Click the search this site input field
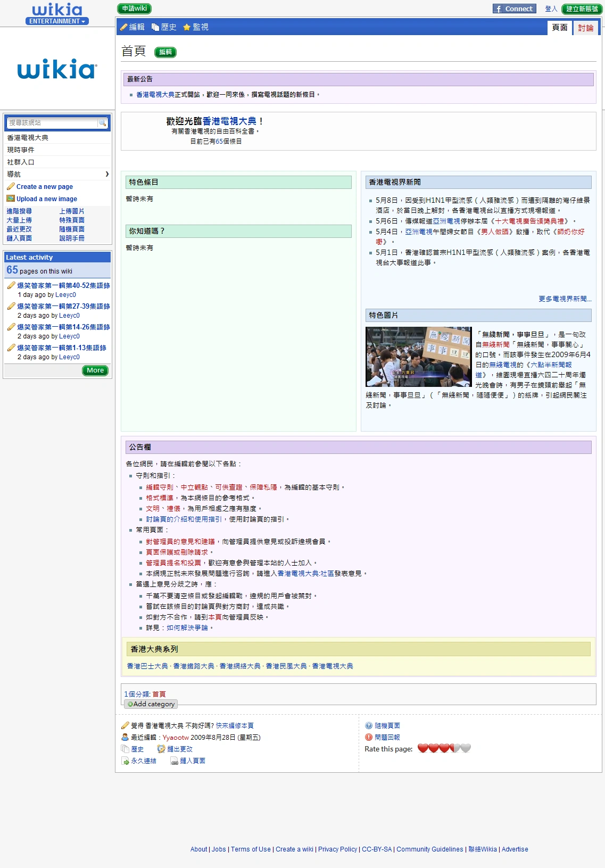605x868 pixels. tap(52, 123)
